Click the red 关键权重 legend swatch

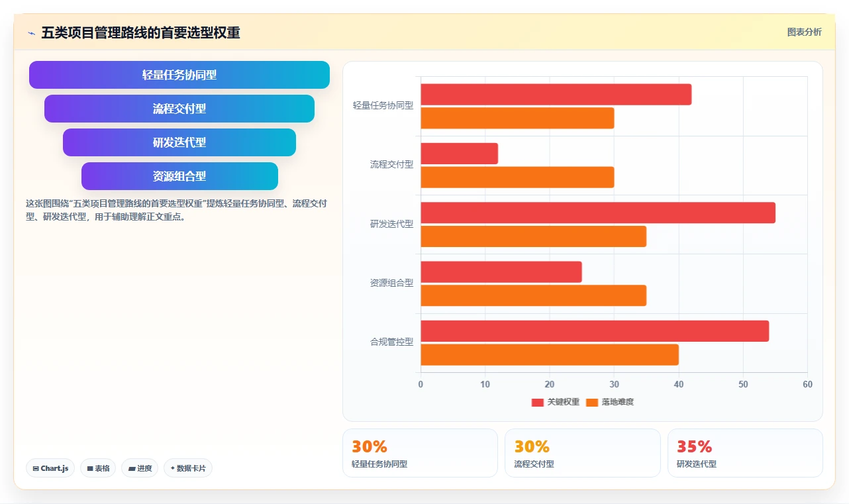coord(538,403)
